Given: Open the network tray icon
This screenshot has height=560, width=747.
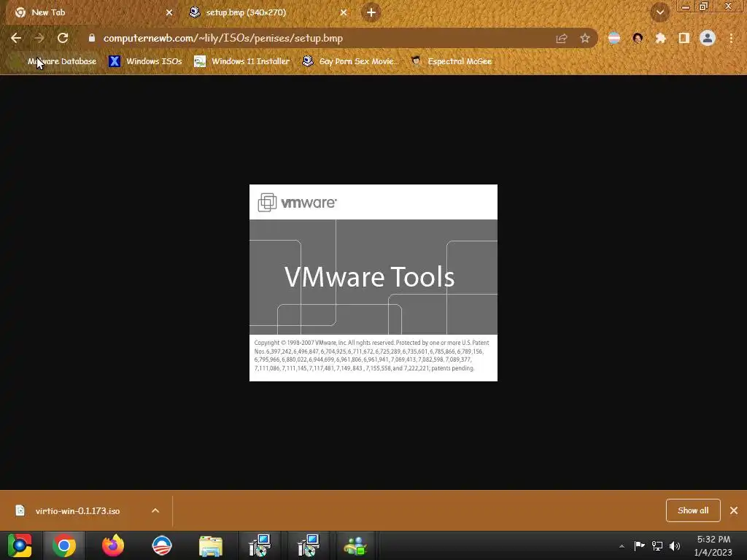Looking at the screenshot, I should pos(657,545).
